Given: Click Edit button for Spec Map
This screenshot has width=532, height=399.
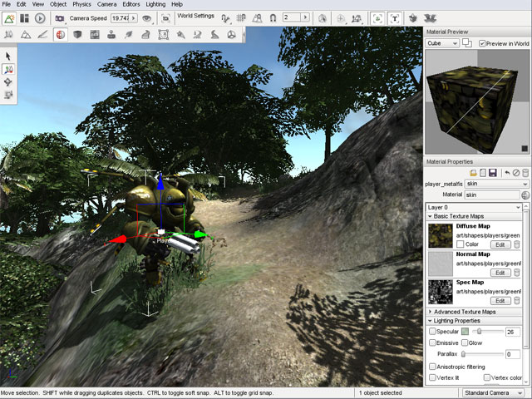Looking at the screenshot, I should (500, 301).
